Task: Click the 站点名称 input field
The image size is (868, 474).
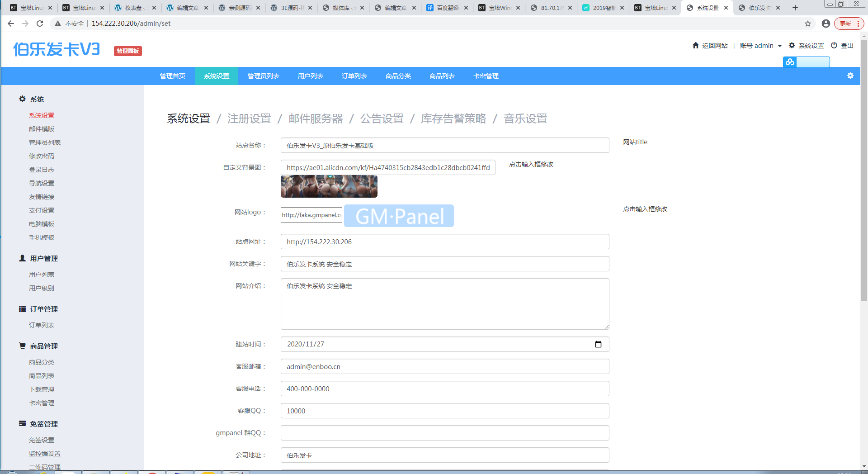Action: 444,146
